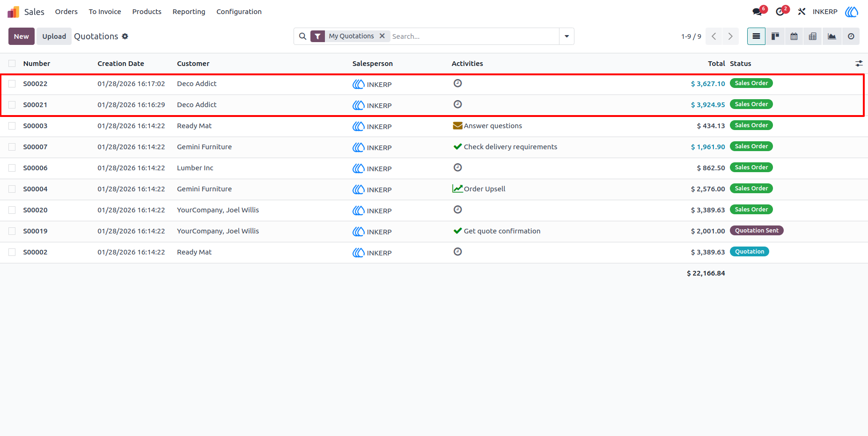
Task: Switch to pivot view
Action: [813, 36]
